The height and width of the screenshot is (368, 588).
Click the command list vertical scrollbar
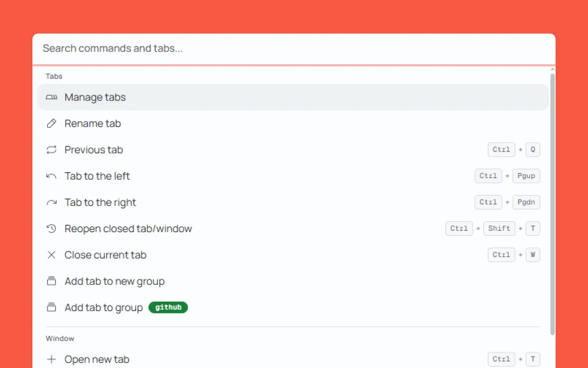(x=552, y=204)
